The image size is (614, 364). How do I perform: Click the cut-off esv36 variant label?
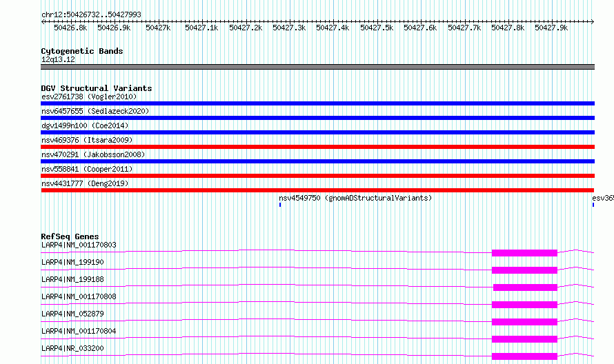click(x=603, y=198)
